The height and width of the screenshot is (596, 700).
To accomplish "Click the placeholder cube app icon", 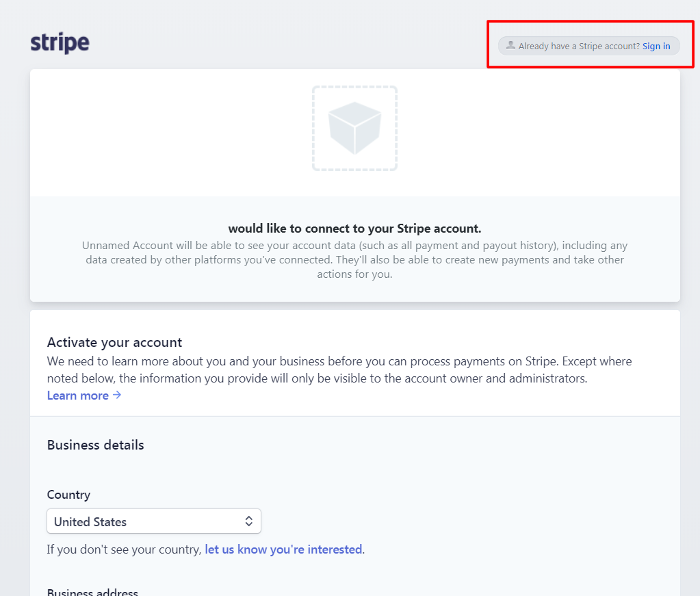I will pos(355,128).
